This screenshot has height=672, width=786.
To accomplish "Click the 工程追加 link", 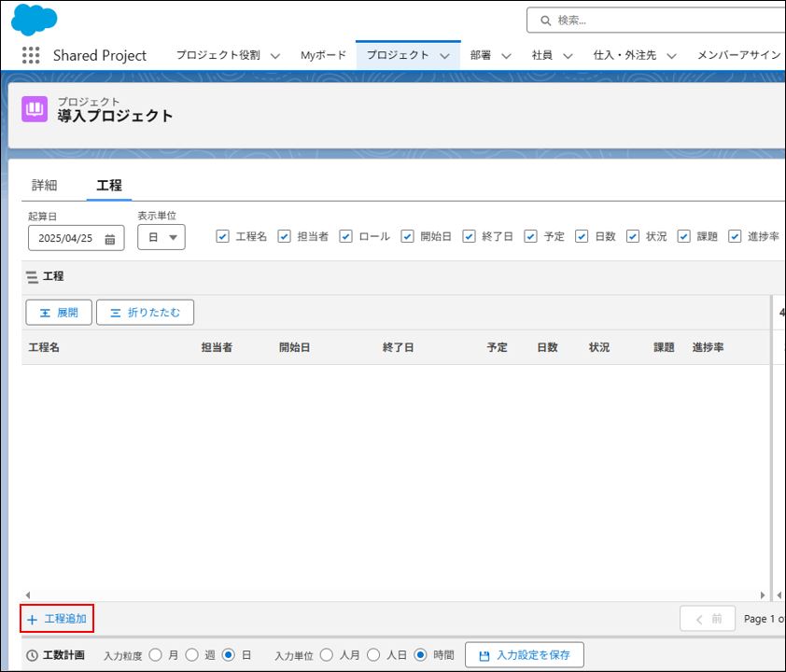I will [x=57, y=619].
